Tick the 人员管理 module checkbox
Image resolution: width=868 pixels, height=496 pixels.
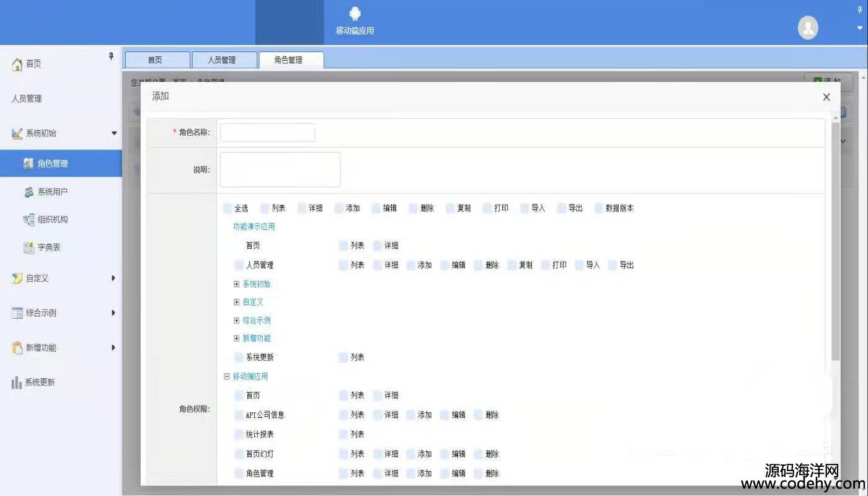[239, 265]
